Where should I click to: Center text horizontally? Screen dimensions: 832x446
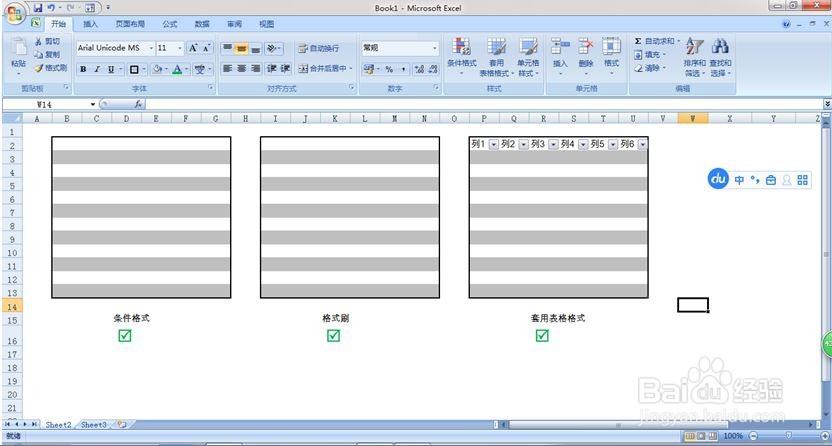241,68
